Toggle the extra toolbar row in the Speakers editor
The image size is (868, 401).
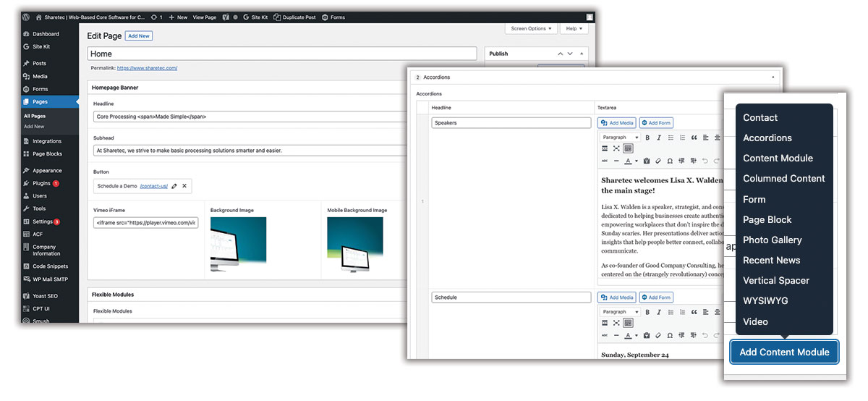pos(628,148)
